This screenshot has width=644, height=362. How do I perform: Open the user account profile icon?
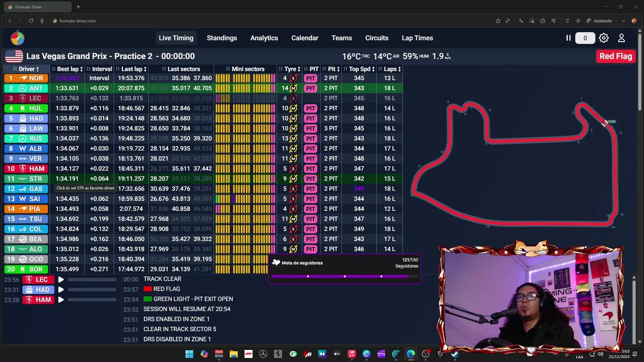point(621,38)
